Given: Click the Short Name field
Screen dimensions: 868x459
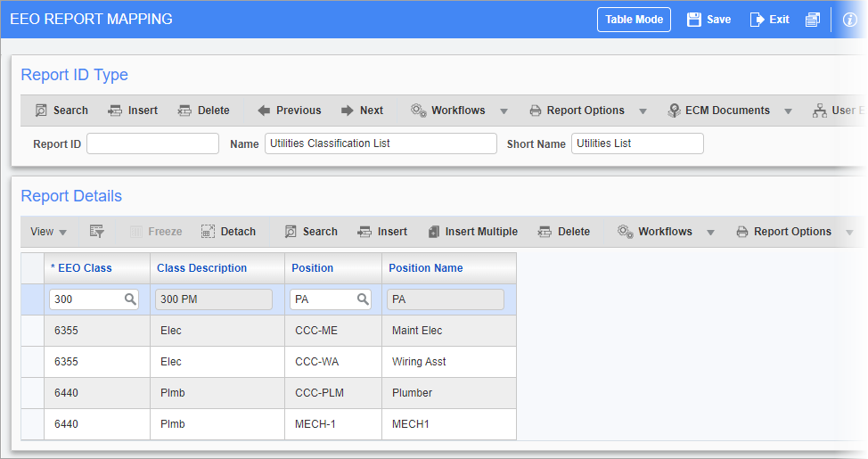Looking at the screenshot, I should tap(636, 143).
